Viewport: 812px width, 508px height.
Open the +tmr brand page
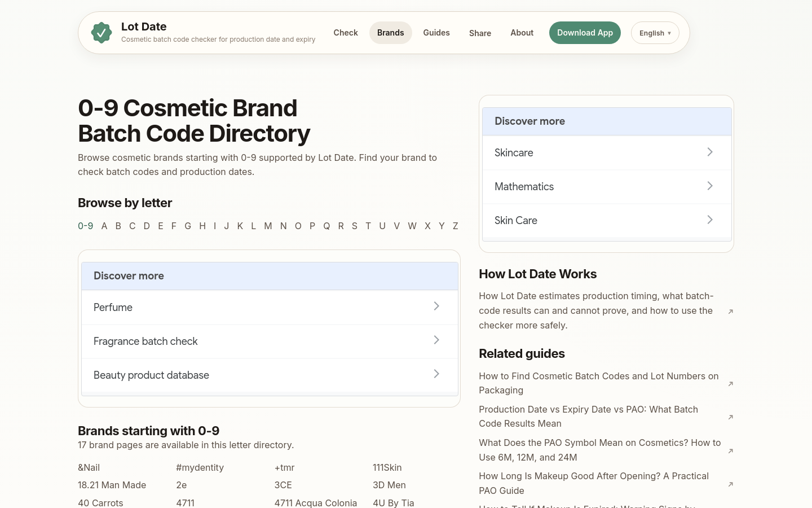[285, 467]
